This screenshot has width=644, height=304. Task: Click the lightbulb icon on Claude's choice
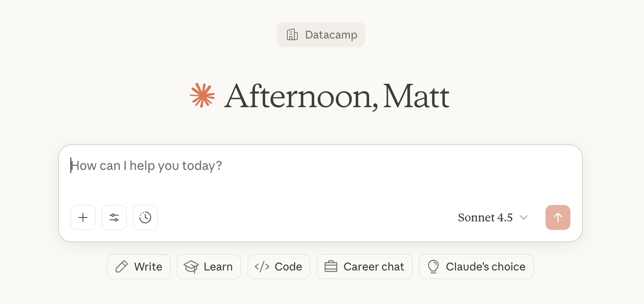pyautogui.click(x=433, y=267)
